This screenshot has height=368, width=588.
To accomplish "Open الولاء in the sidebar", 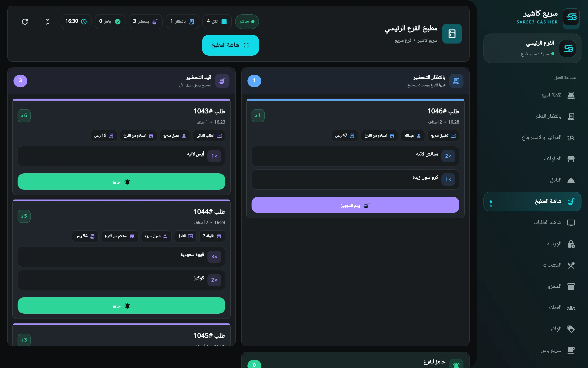I will pos(532,329).
